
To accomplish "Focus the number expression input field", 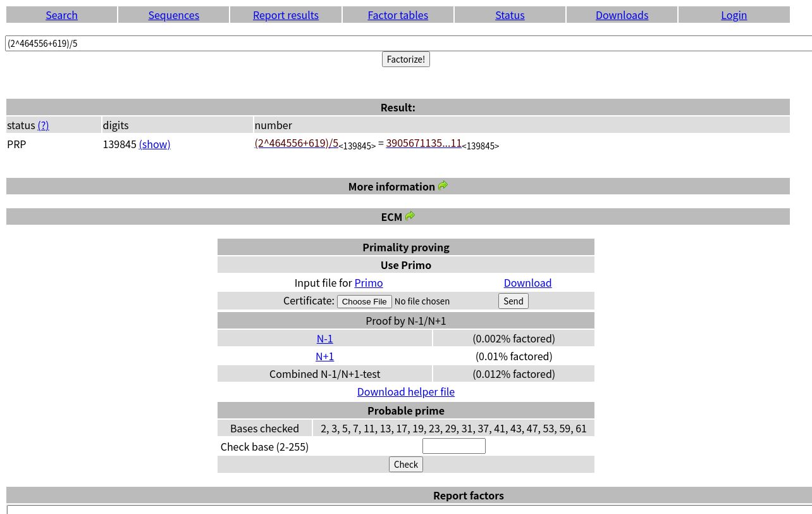I will (x=409, y=43).
